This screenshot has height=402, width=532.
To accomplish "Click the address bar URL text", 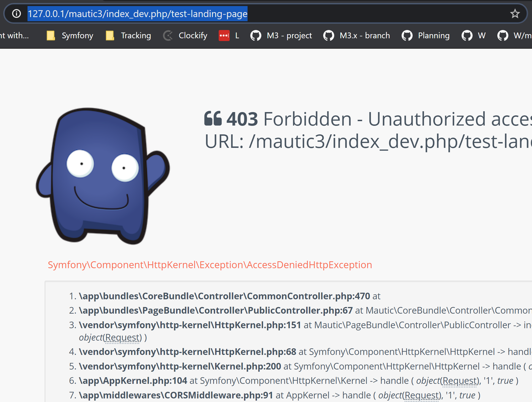I will [x=138, y=13].
